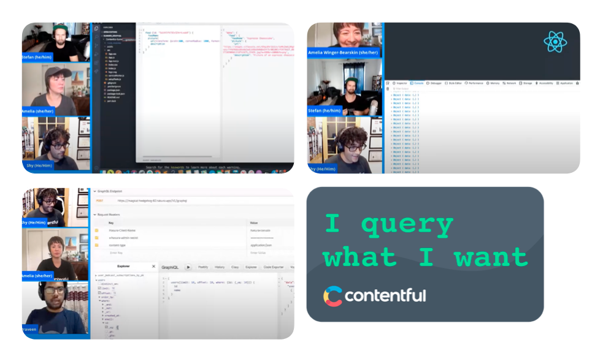The width and height of the screenshot is (600, 364).
Task: Open the VS Code Search icon
Action: [x=96, y=37]
